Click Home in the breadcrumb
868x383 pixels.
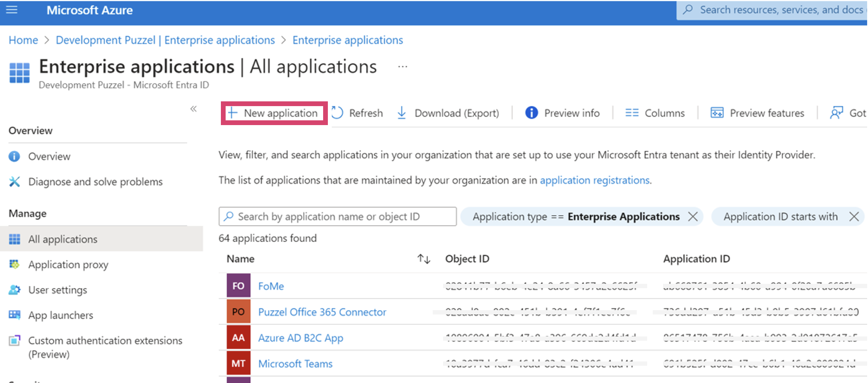pyautogui.click(x=23, y=40)
